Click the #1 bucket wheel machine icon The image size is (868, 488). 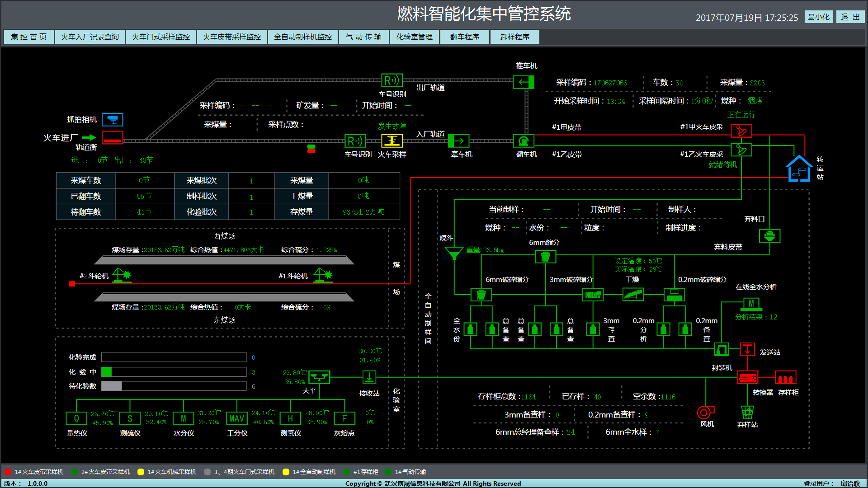[x=323, y=275]
